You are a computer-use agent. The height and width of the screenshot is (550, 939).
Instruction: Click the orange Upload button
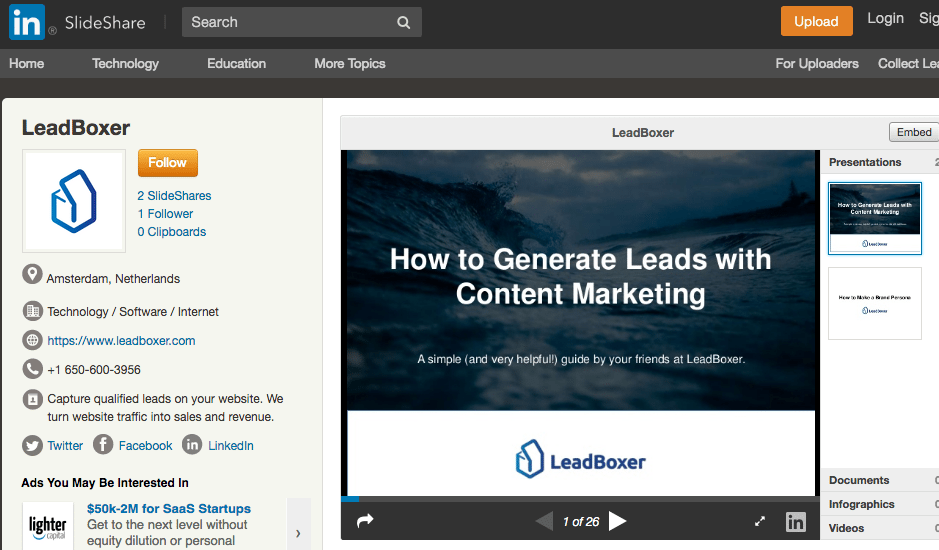(816, 22)
